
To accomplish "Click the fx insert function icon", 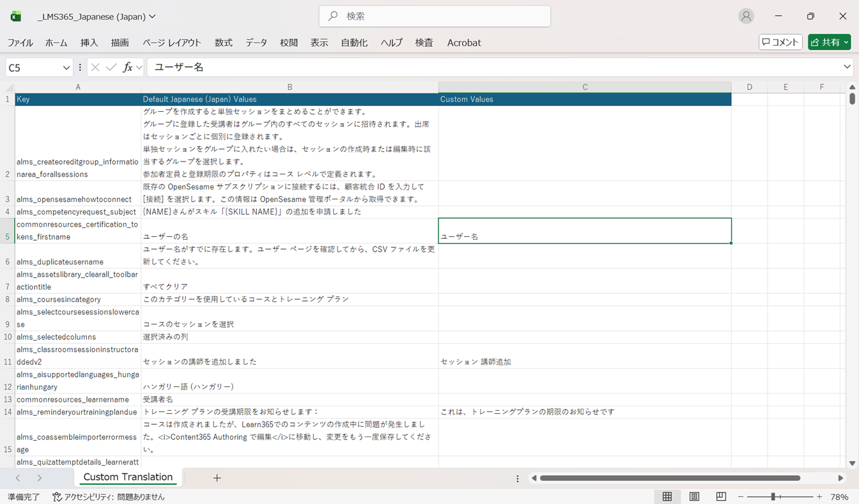I will coord(127,67).
